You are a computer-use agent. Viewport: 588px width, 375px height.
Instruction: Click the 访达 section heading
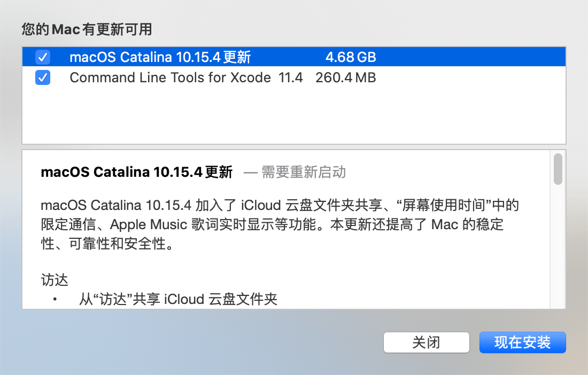pos(55,280)
